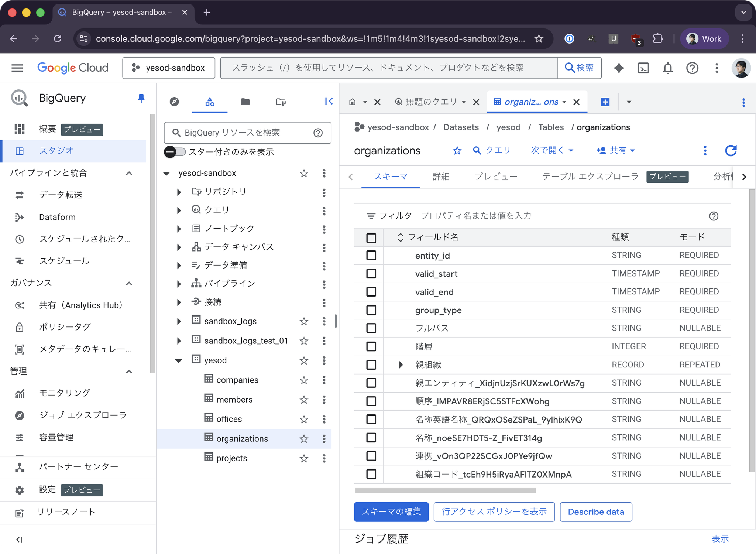Add new tab with blue plus icon
This screenshot has width=756, height=554.
[x=605, y=102]
